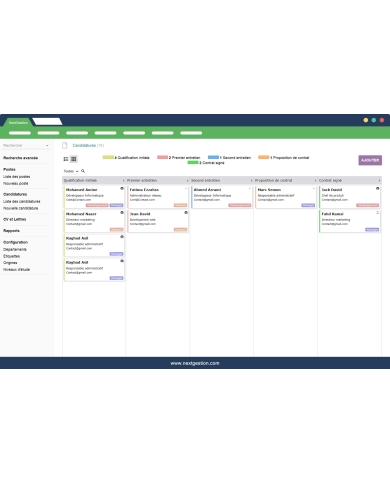This screenshot has height=484, width=390.
Task: Click the yellow window control dot
Action: 366,120
